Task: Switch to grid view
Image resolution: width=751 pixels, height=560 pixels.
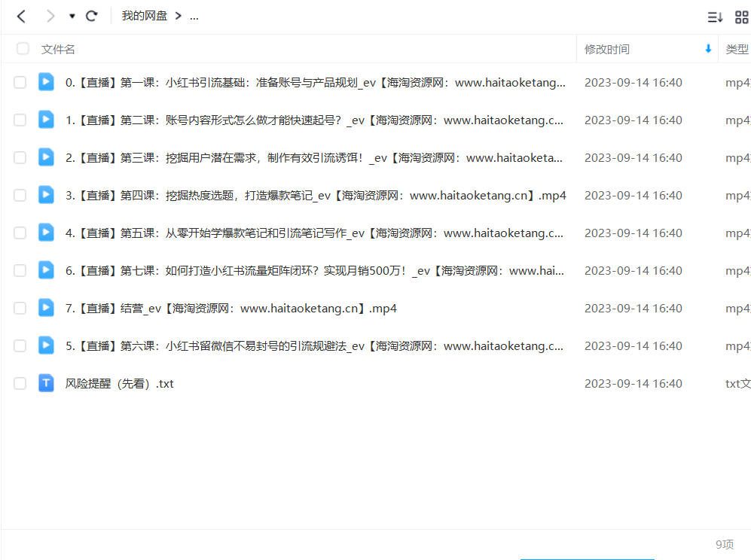Action: click(741, 17)
